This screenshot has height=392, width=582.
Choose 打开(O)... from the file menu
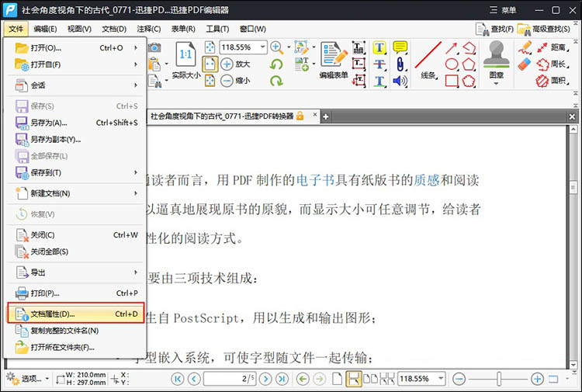click(76, 48)
